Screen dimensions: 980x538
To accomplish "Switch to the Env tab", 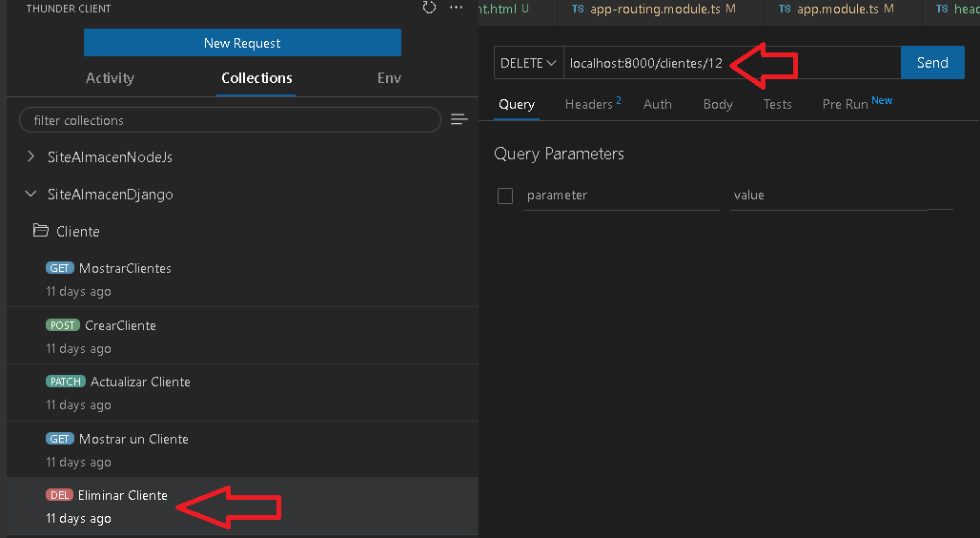I will pyautogui.click(x=389, y=78).
